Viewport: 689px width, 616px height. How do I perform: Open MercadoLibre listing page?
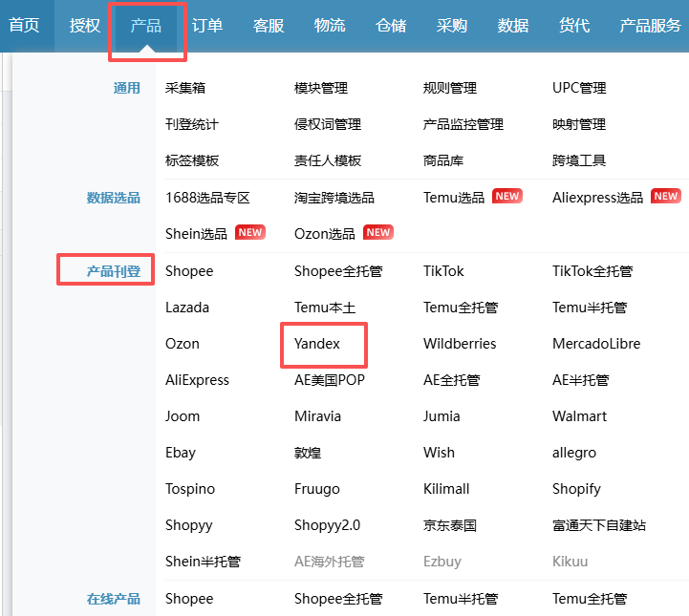(596, 344)
